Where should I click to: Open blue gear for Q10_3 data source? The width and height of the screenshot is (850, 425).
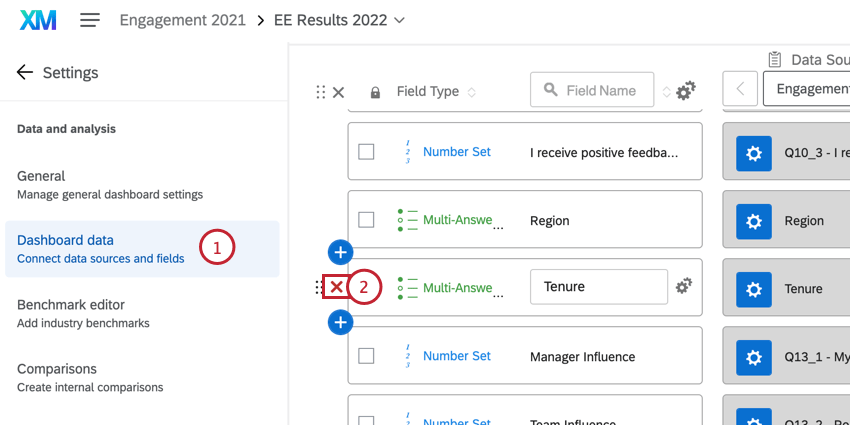pyautogui.click(x=754, y=153)
